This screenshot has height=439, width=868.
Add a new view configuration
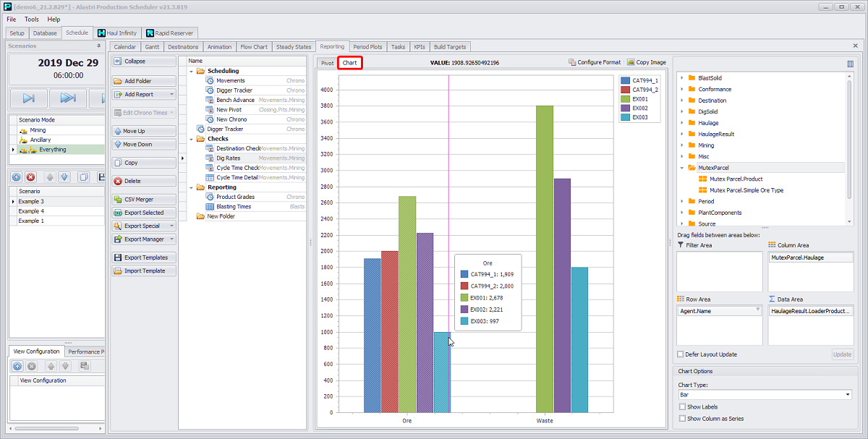(x=17, y=367)
